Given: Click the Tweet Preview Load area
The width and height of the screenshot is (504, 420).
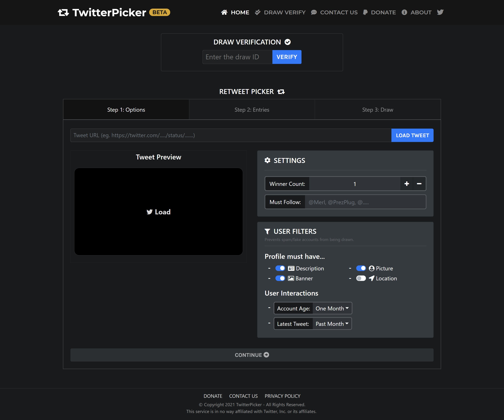Looking at the screenshot, I should [158, 211].
